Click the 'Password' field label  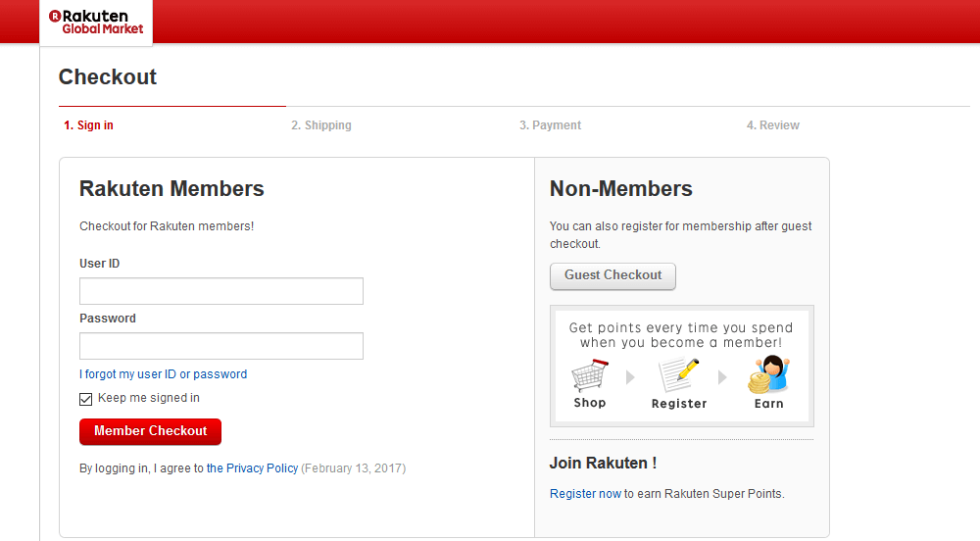point(108,319)
